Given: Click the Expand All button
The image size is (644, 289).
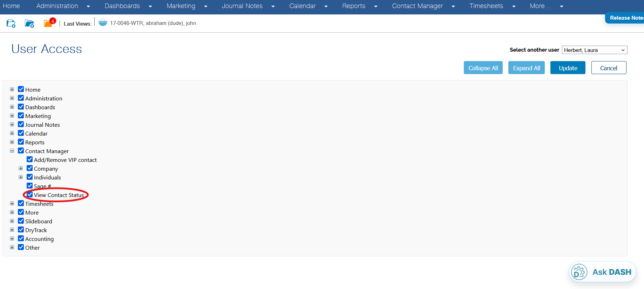Looking at the screenshot, I should click(527, 68).
